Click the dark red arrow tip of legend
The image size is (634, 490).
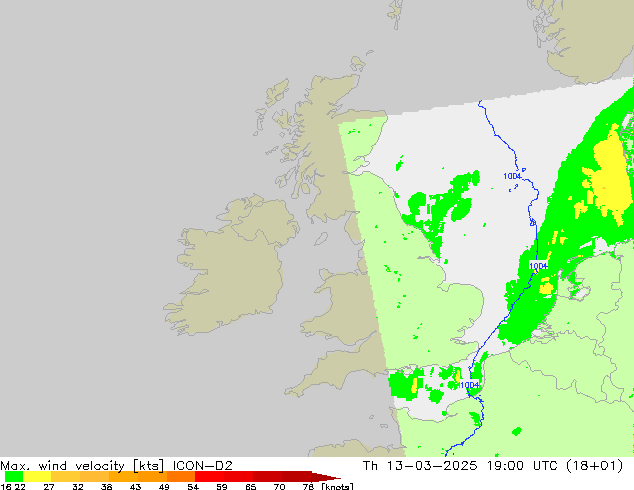(326, 477)
